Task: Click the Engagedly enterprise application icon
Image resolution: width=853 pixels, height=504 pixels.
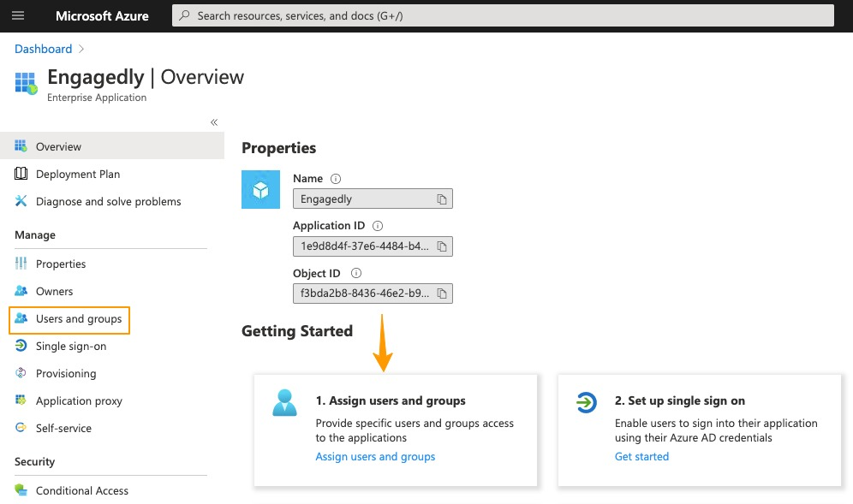Action: [26, 83]
